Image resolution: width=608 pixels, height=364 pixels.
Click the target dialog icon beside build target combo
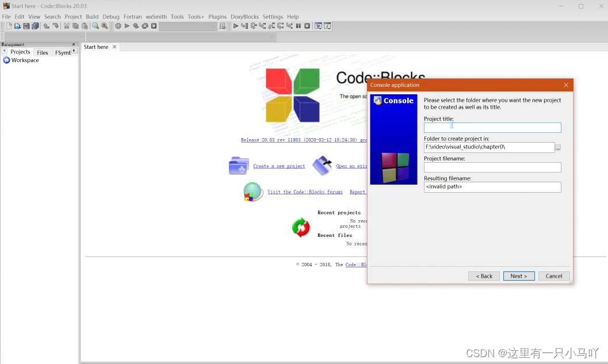coord(222,26)
